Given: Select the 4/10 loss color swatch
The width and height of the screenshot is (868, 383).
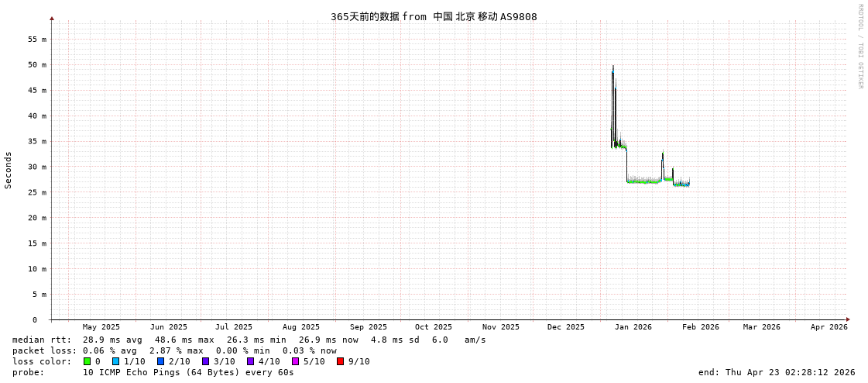Looking at the screenshot, I should 250,361.
